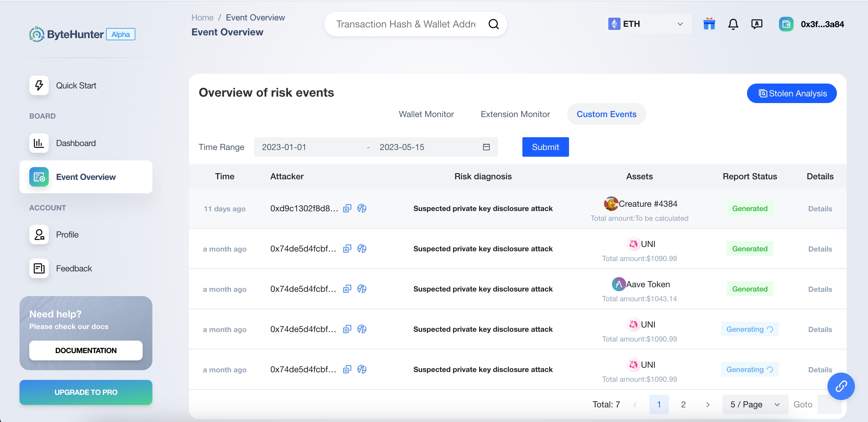
Task: Click the ByteHunter logo icon
Action: coord(37,34)
